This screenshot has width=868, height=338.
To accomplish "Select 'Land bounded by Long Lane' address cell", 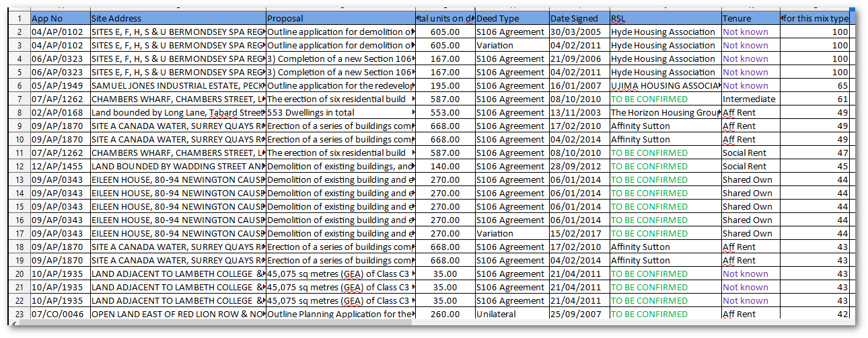I will click(x=178, y=113).
